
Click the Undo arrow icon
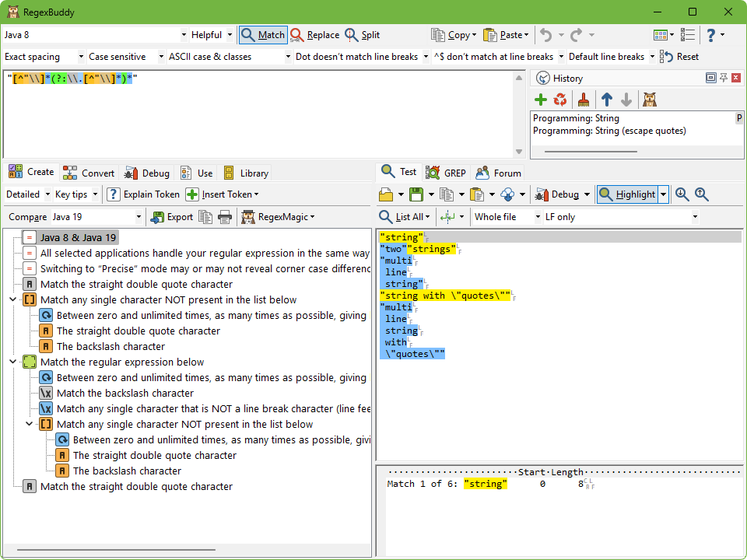pos(546,35)
